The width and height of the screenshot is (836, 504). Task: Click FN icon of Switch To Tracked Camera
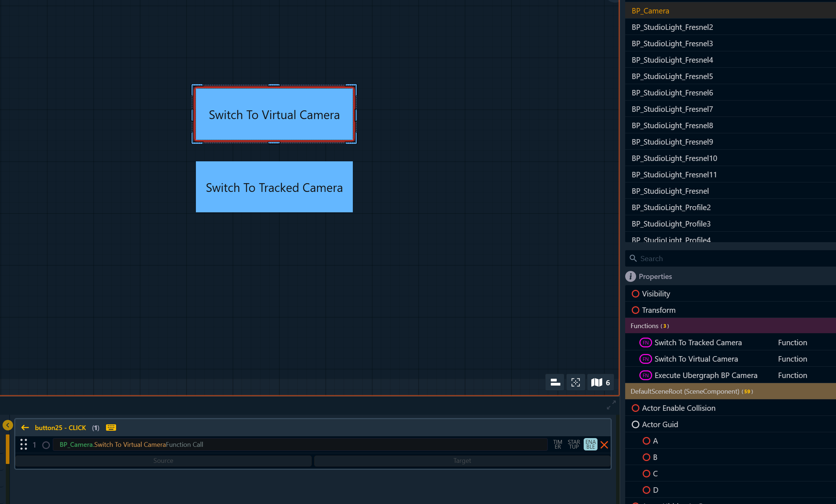(x=646, y=343)
